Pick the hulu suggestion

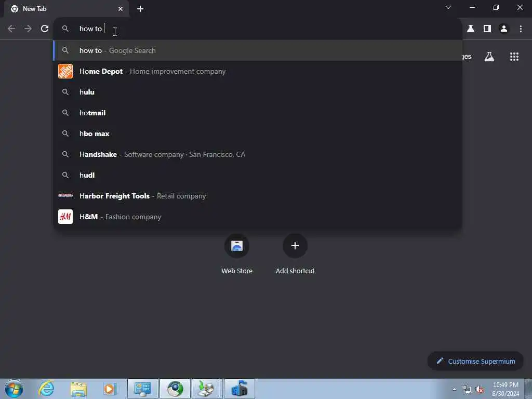(x=258, y=92)
